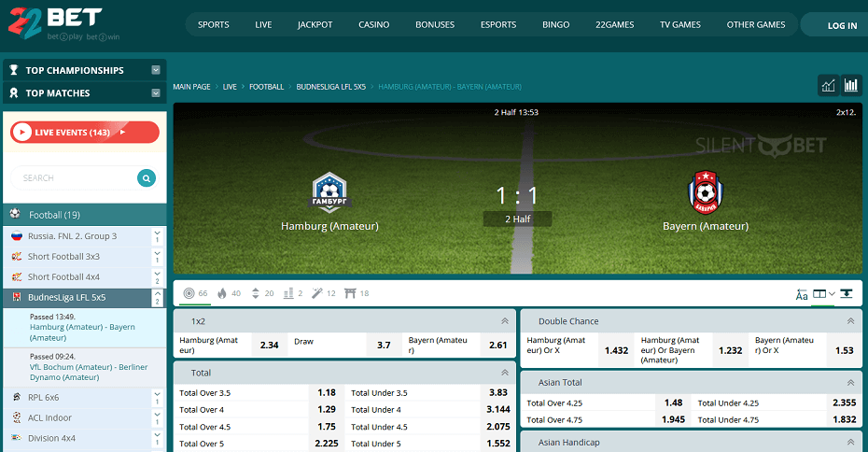Select the flame icon market filter (40)
Viewport: 868px width, 452px height.
click(x=222, y=293)
